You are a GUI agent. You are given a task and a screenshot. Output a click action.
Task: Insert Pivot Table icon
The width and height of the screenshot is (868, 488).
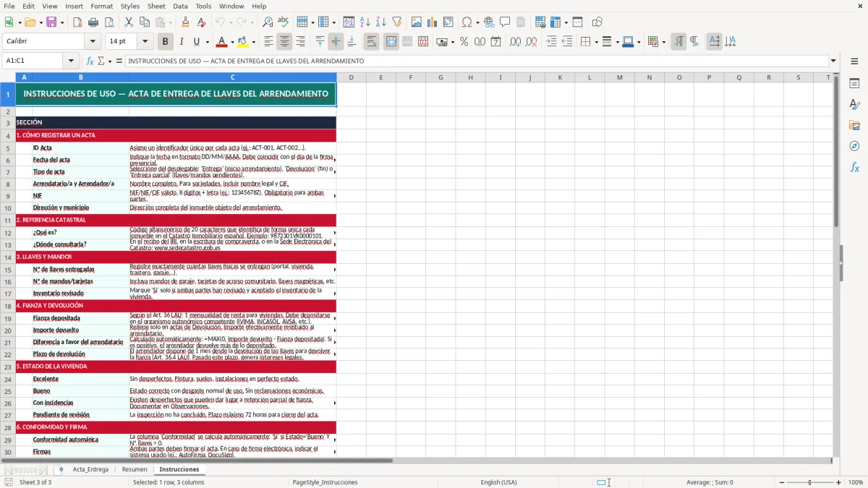448,22
